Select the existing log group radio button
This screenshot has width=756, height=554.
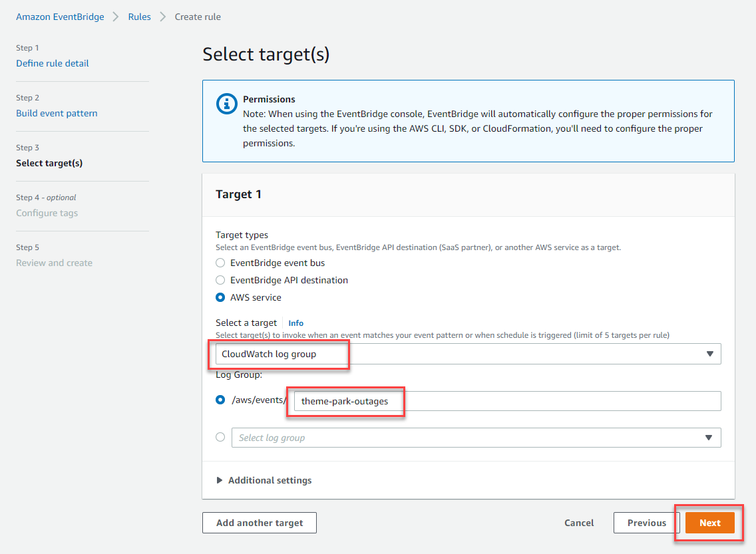pos(220,438)
